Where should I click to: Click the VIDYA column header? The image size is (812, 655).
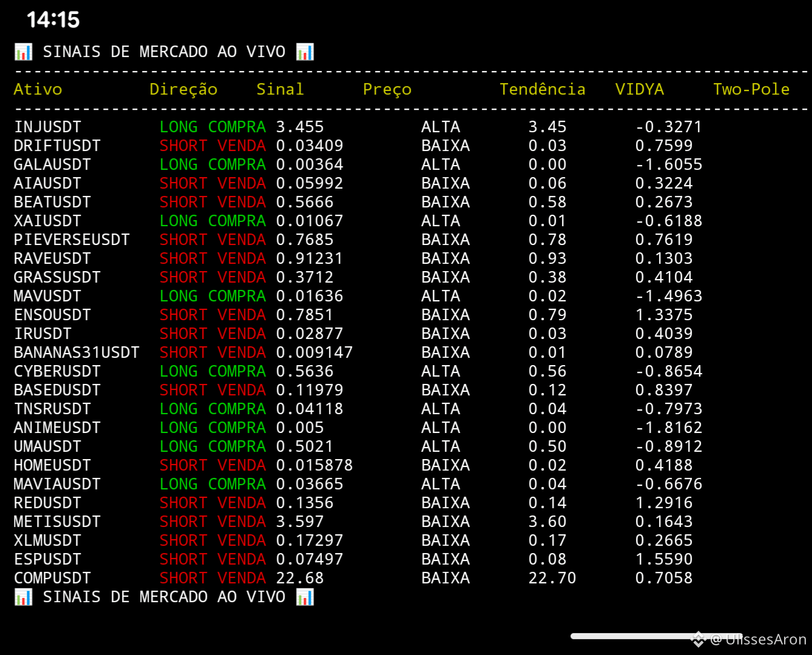(x=640, y=89)
